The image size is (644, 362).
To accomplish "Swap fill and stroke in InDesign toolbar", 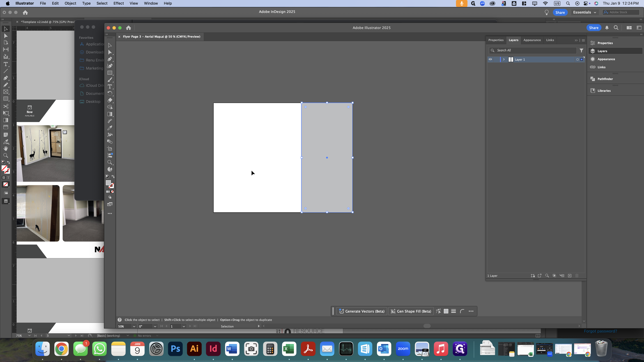I will [x=8, y=162].
